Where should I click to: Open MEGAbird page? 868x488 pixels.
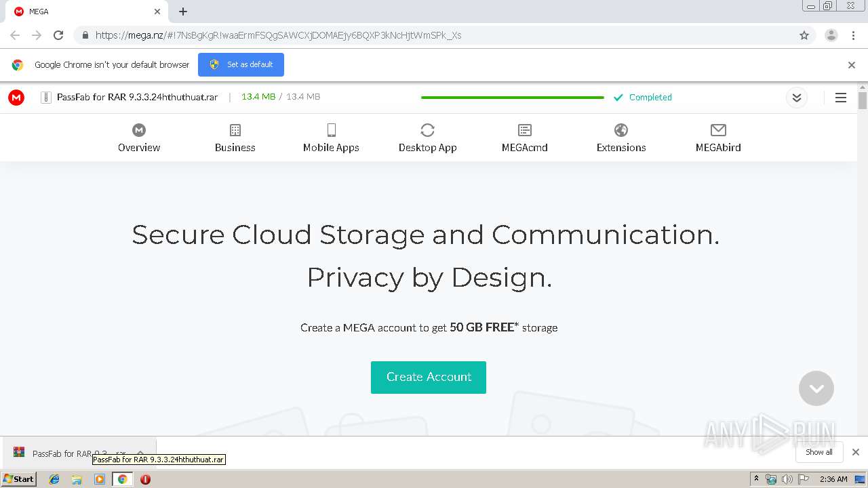pos(718,138)
